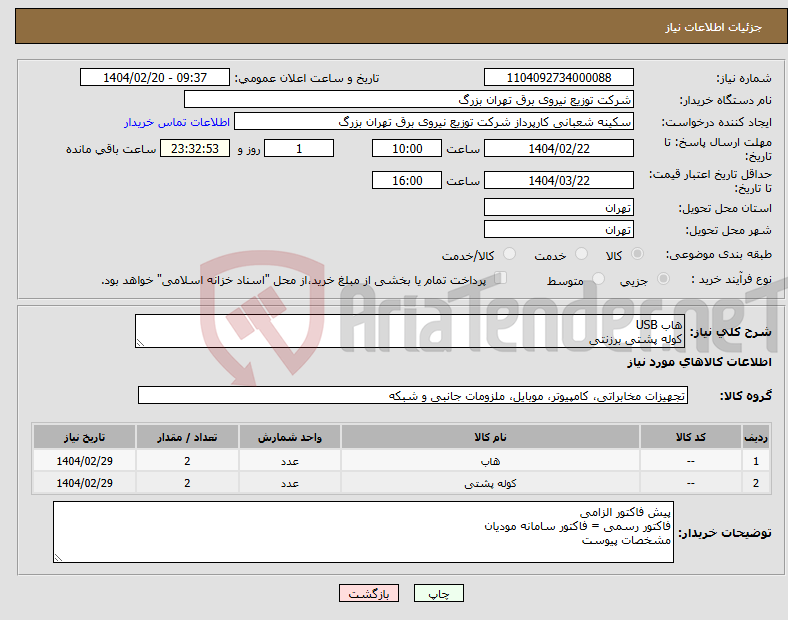788x620 pixels.
Task: Click the delivery province field تهران
Action: tap(558, 207)
